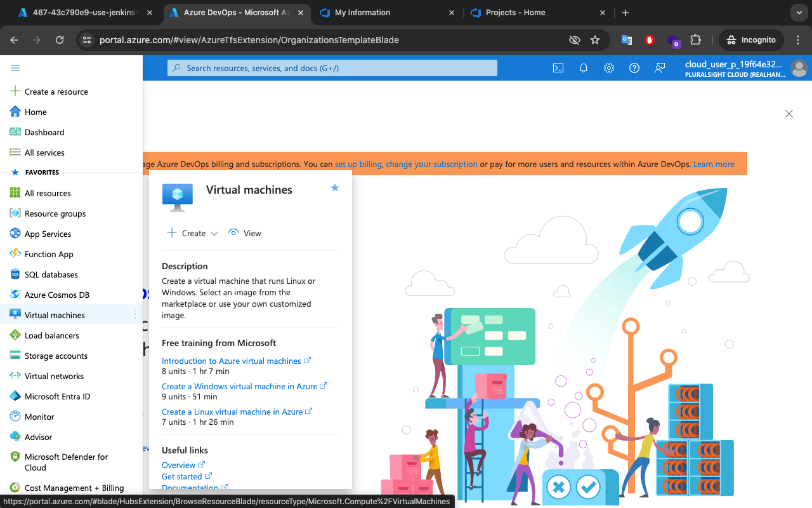The height and width of the screenshot is (508, 812).
Task: Unfavorite Virtual machines with the star
Action: click(x=335, y=188)
